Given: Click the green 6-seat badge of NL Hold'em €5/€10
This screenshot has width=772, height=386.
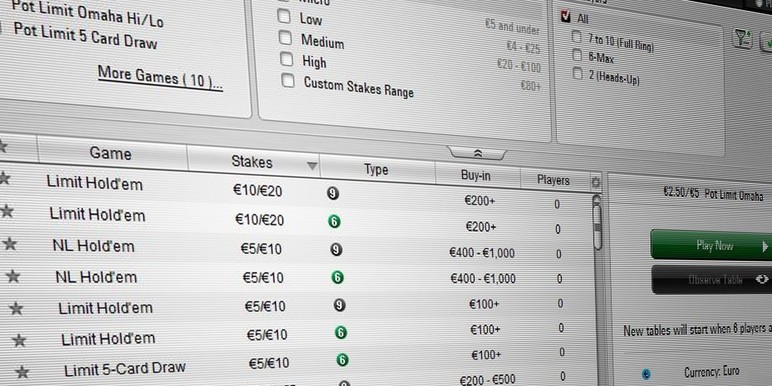Looking at the screenshot, I should click(337, 277).
